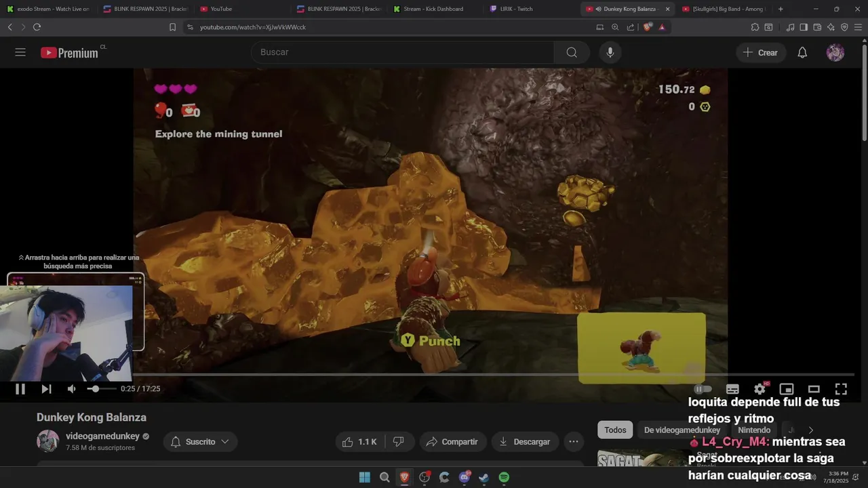Open the Leo AI sparkle icon
The height and width of the screenshot is (488, 868).
831,27
